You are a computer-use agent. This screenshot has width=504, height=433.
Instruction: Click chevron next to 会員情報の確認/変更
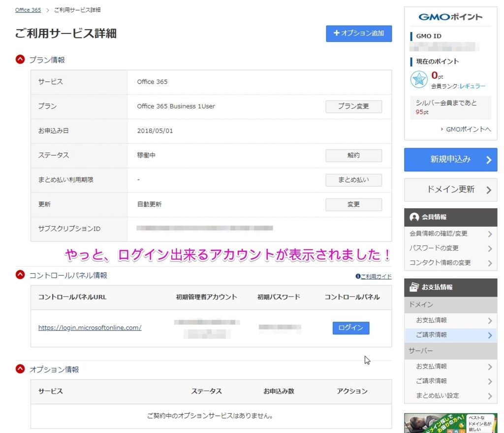tap(490, 234)
